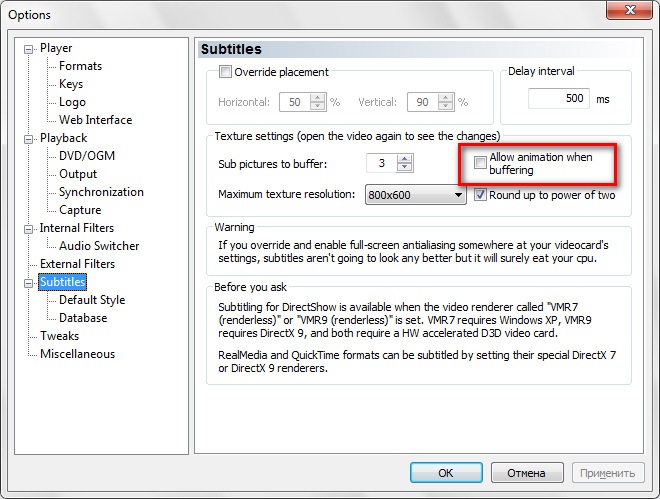This screenshot has height=499, width=660.
Task: Go to the Tweaks options page
Action: tap(59, 336)
